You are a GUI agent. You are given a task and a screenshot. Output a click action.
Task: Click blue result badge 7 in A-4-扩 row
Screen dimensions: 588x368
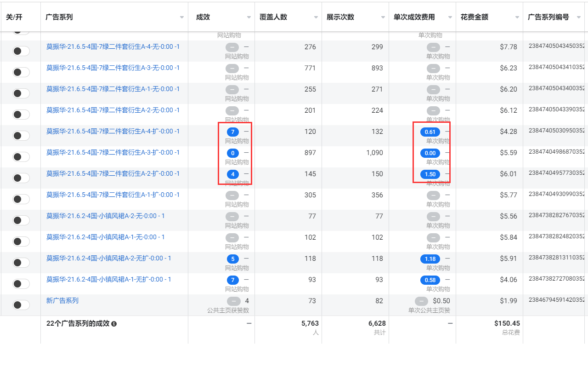(233, 132)
